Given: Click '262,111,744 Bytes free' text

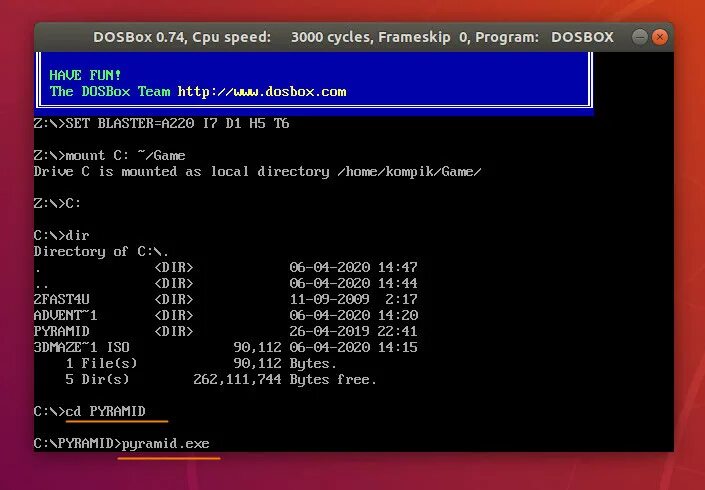Looking at the screenshot, I should tap(284, 380).
